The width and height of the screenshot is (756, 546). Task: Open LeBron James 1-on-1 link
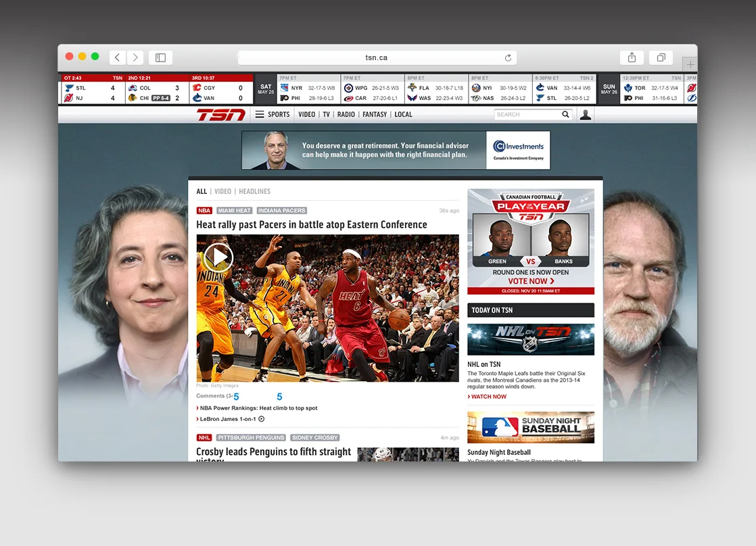click(228, 419)
